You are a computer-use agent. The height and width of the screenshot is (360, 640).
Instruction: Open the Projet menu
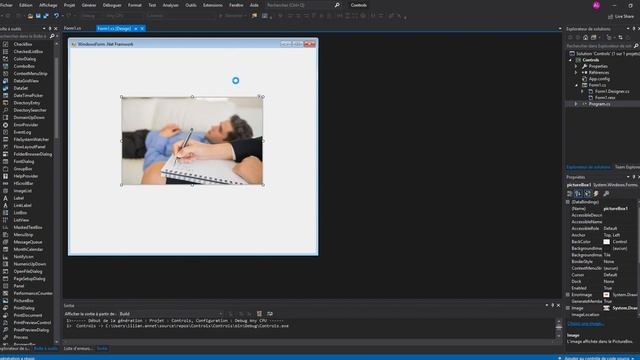(69, 5)
